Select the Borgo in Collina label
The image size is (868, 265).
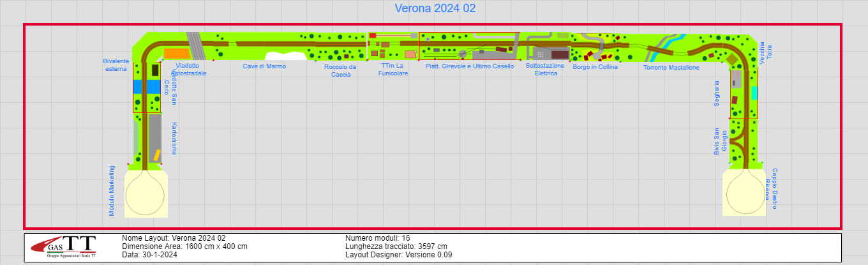[x=595, y=66]
